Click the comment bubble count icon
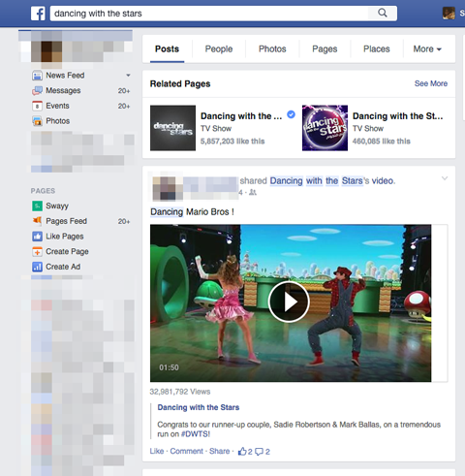Image resolution: width=465 pixels, height=476 pixels. pyautogui.click(x=259, y=452)
